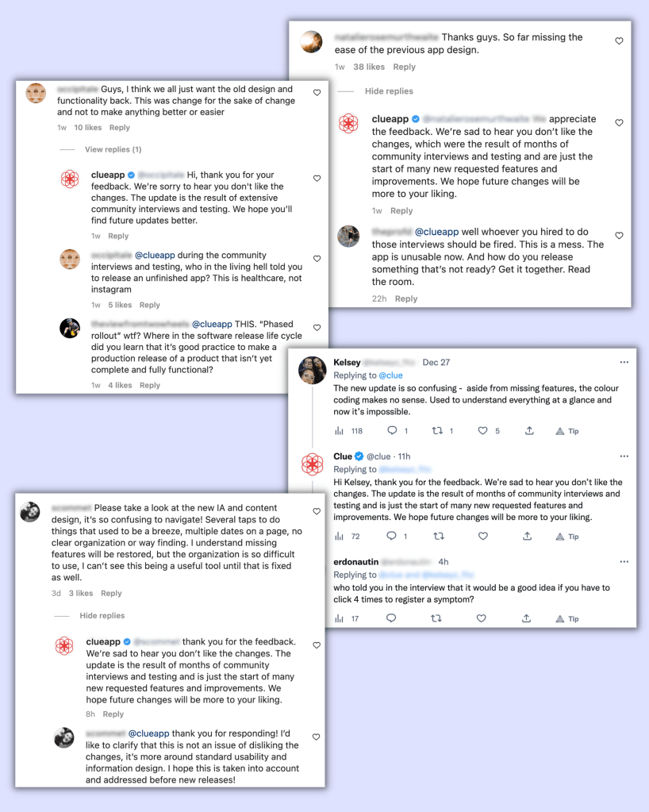Click the share icon on Kelsey's tweet
649x812 pixels.
tap(530, 431)
